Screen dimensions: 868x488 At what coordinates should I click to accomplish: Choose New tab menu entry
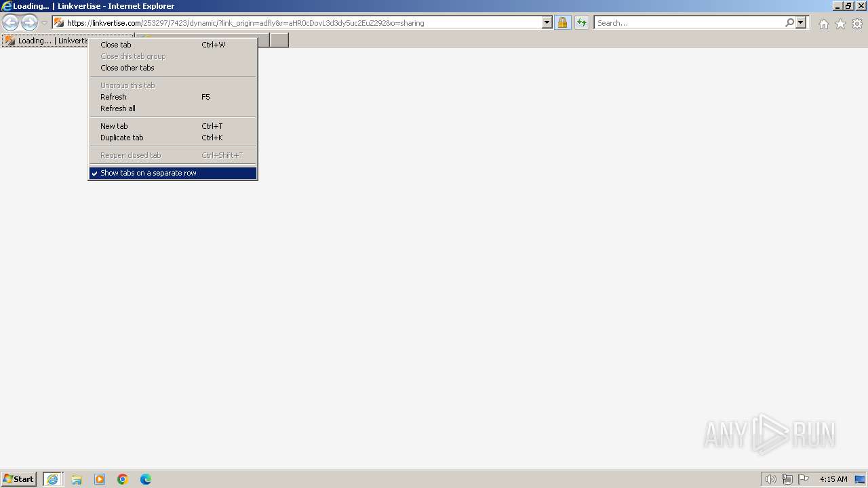(173, 126)
